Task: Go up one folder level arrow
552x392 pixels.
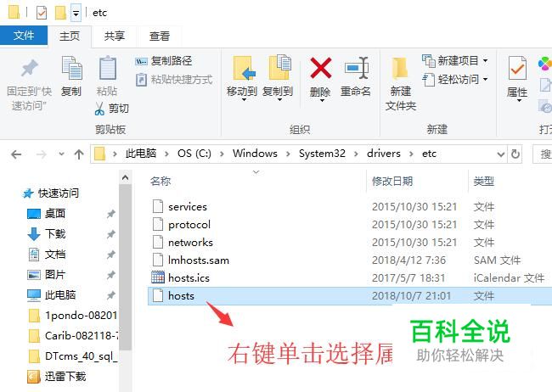Action: (79, 154)
